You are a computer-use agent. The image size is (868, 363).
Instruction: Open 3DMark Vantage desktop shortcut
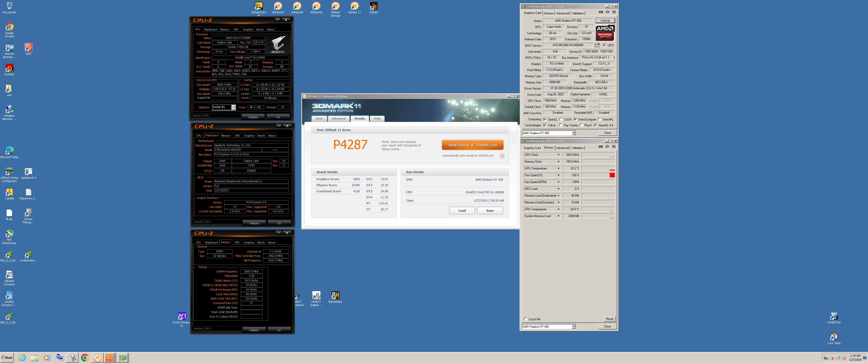click(335, 9)
